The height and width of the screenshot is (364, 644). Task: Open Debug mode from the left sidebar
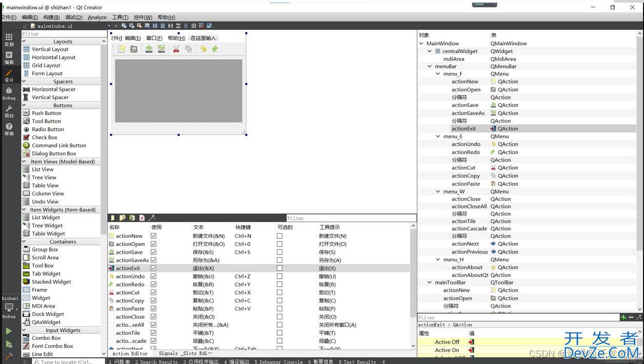9,93
